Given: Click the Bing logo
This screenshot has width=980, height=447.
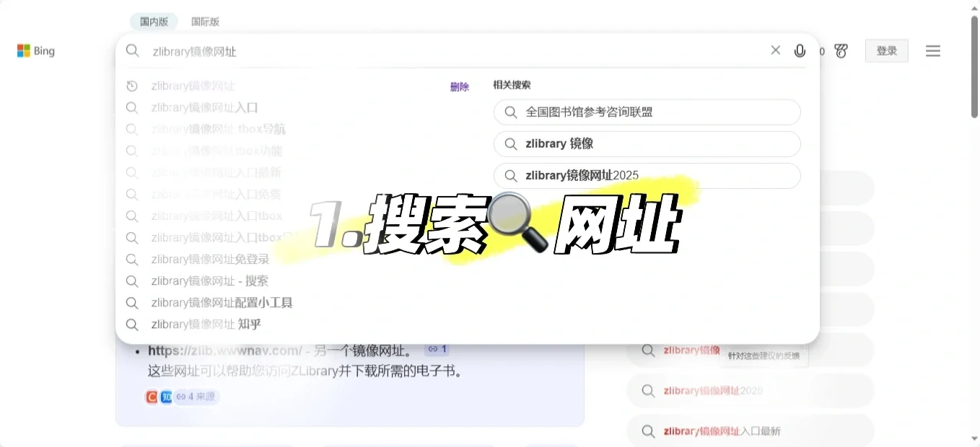Looking at the screenshot, I should click(35, 50).
